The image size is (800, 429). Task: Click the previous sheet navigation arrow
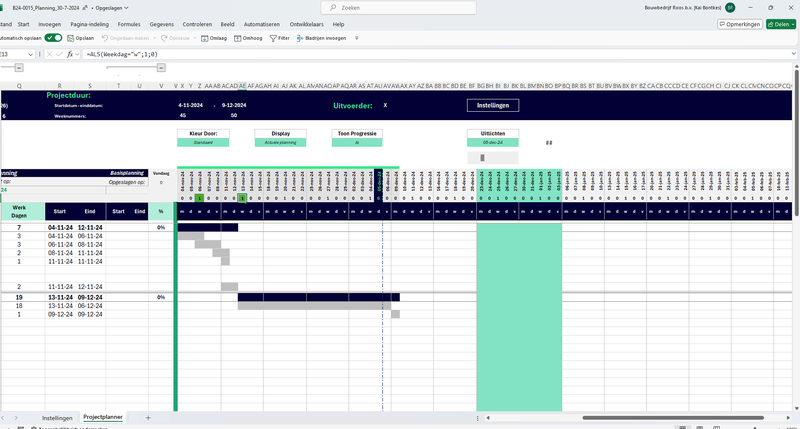(3, 418)
